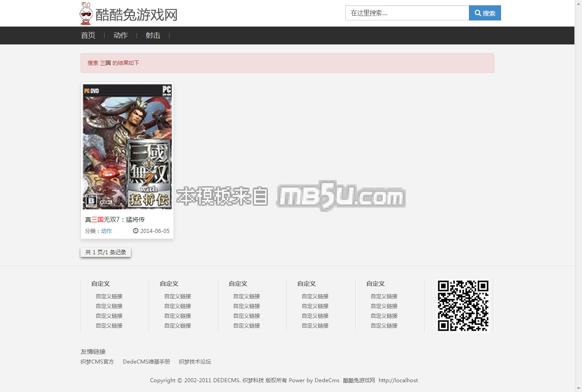
Task: Click the 酷酷兔游戏网 site title
Action: coord(136,15)
